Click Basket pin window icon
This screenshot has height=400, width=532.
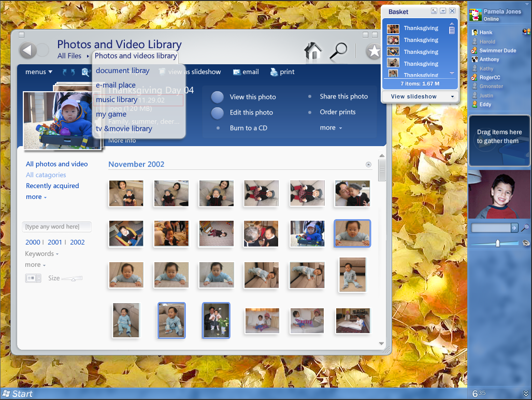tap(434, 11)
